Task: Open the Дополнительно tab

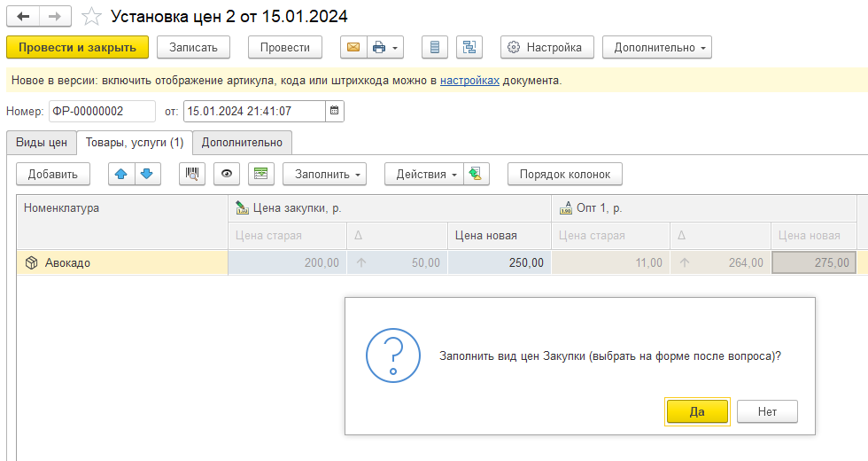Action: click(x=242, y=143)
